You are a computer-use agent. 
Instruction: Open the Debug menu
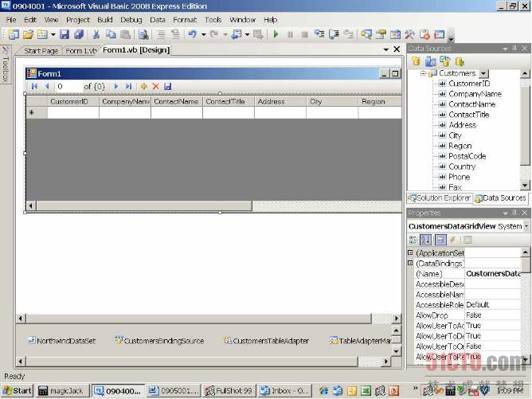coord(131,20)
